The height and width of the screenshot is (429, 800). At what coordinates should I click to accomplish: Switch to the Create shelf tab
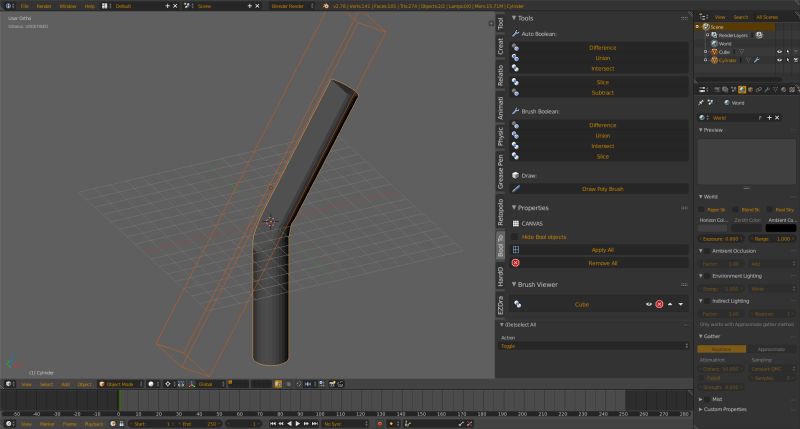pos(501,46)
